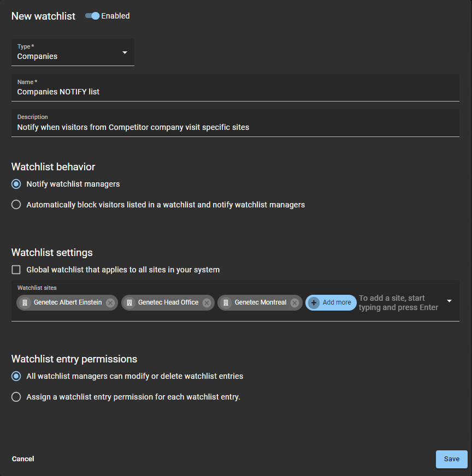This screenshot has width=472, height=476.
Task: Check the Global watchlist checkbox
Action: (16, 270)
